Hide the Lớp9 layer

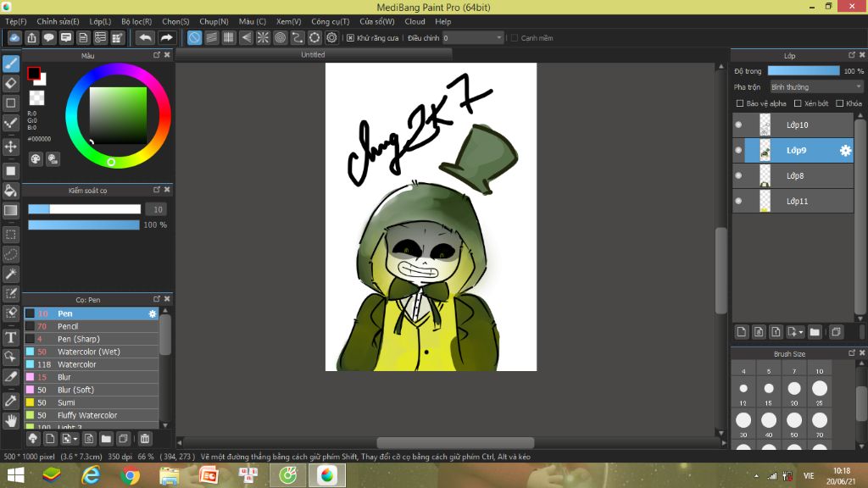738,151
